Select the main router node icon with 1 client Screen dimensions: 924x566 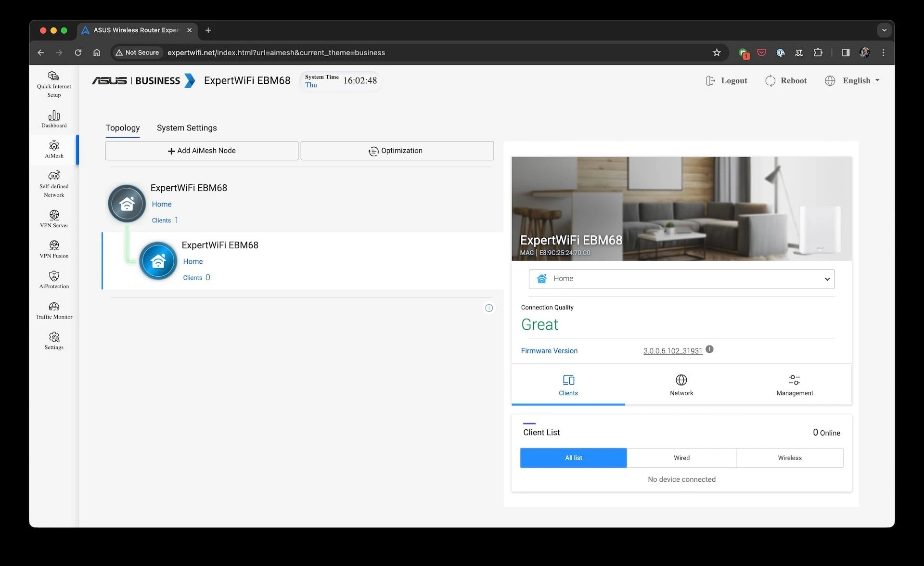(127, 204)
